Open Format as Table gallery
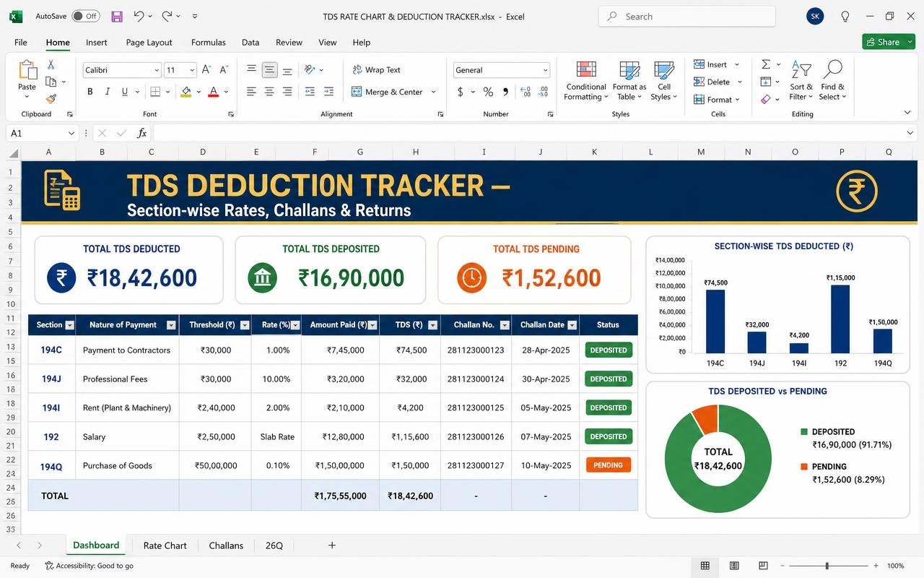Image resolution: width=924 pixels, height=578 pixels. pyautogui.click(x=629, y=81)
